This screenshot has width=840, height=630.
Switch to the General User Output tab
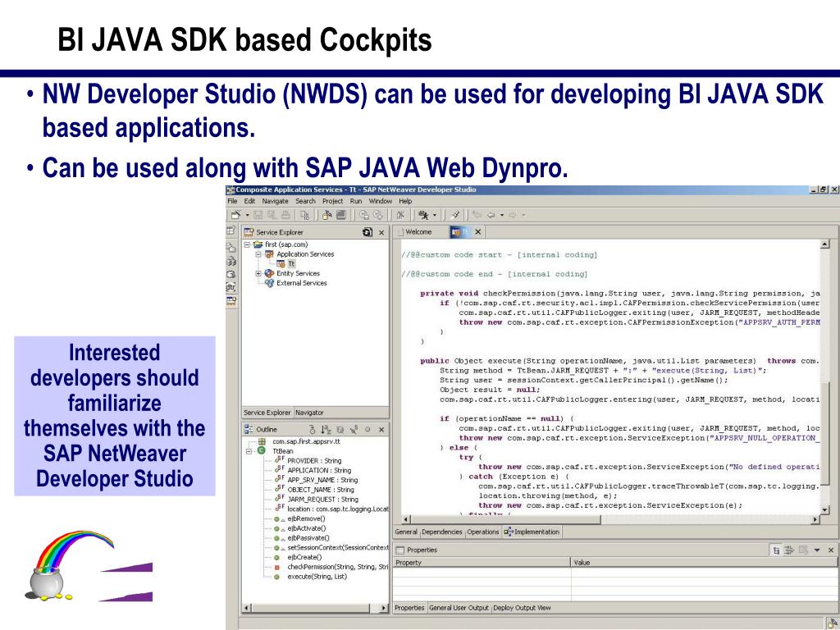tap(459, 608)
